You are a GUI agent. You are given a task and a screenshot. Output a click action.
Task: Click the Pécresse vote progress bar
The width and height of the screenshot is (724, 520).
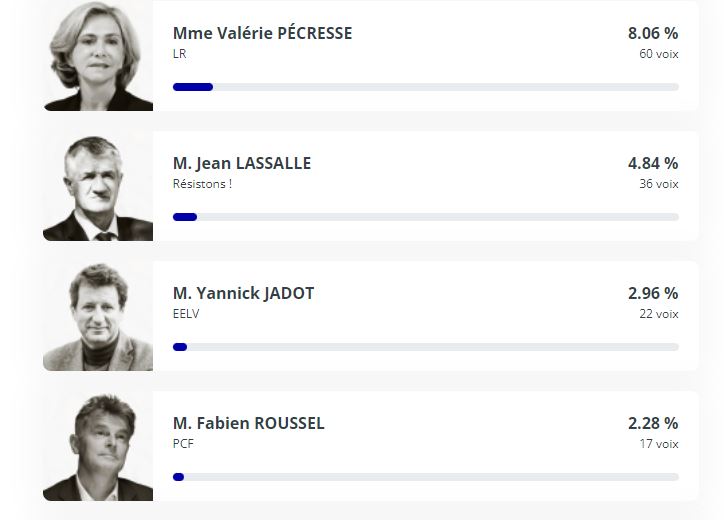tap(426, 87)
